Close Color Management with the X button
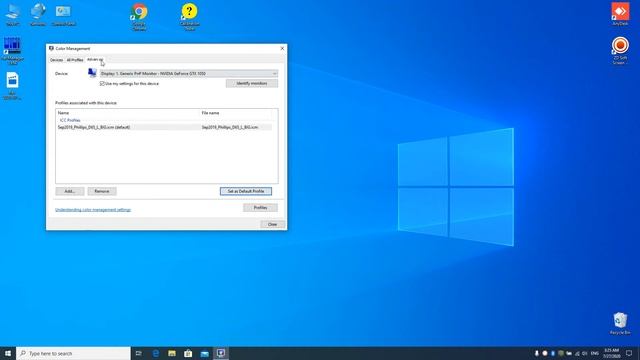This screenshot has width=640, height=360. [x=282, y=48]
